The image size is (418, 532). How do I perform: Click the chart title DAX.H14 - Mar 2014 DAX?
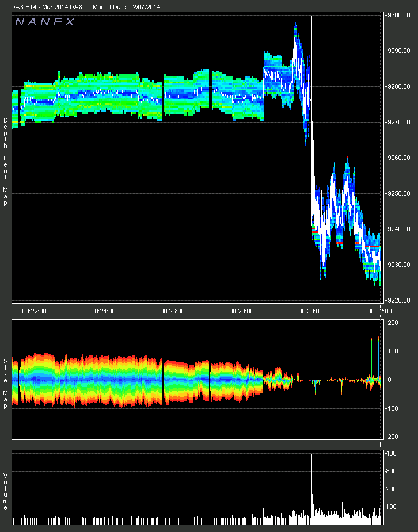click(x=47, y=7)
